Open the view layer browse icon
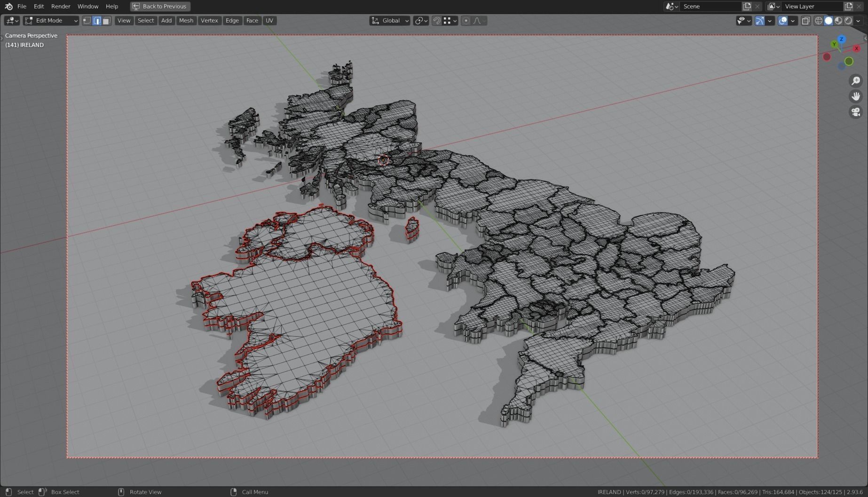This screenshot has width=868, height=497. pos(773,6)
